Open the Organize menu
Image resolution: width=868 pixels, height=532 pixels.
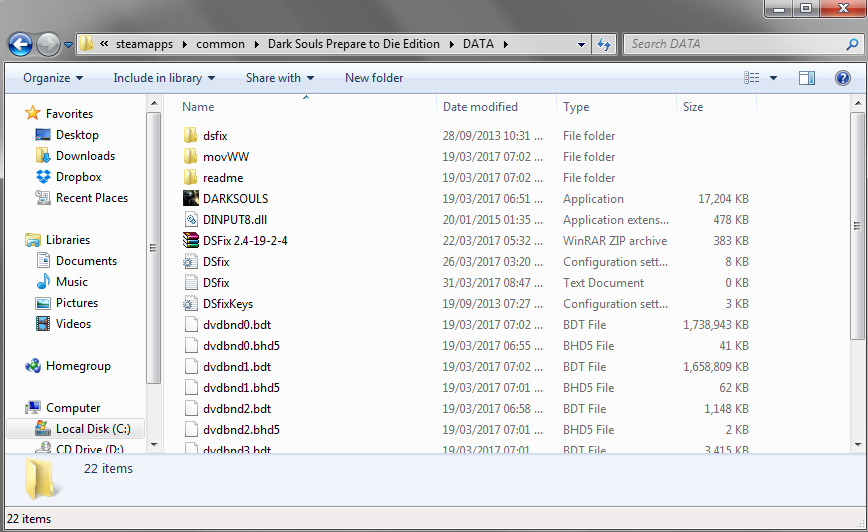[x=53, y=78]
